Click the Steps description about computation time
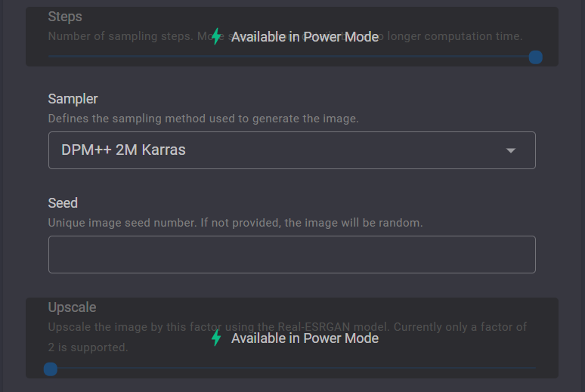The height and width of the screenshot is (392, 585). [453, 36]
